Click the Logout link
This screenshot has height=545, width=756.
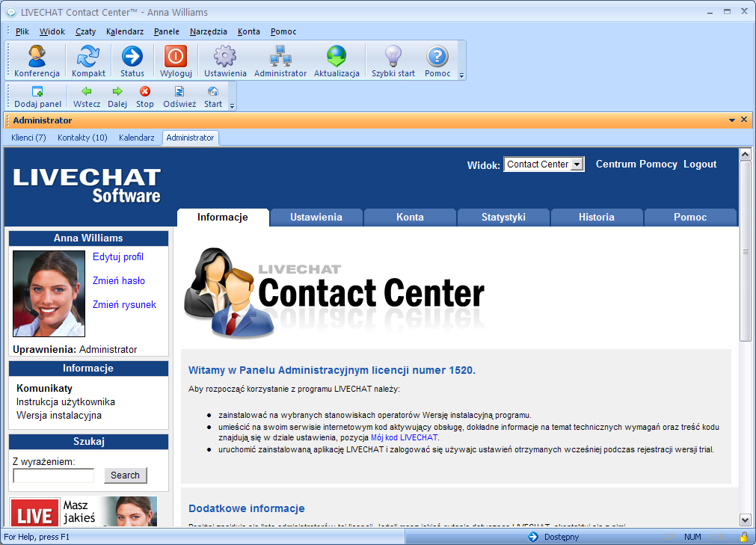[x=700, y=164]
